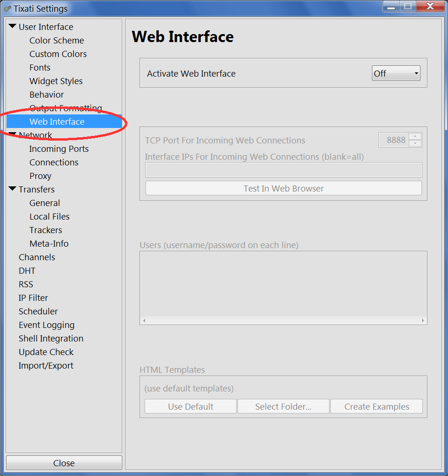Open Incoming Ports settings
This screenshot has width=448, height=476.
(x=59, y=149)
